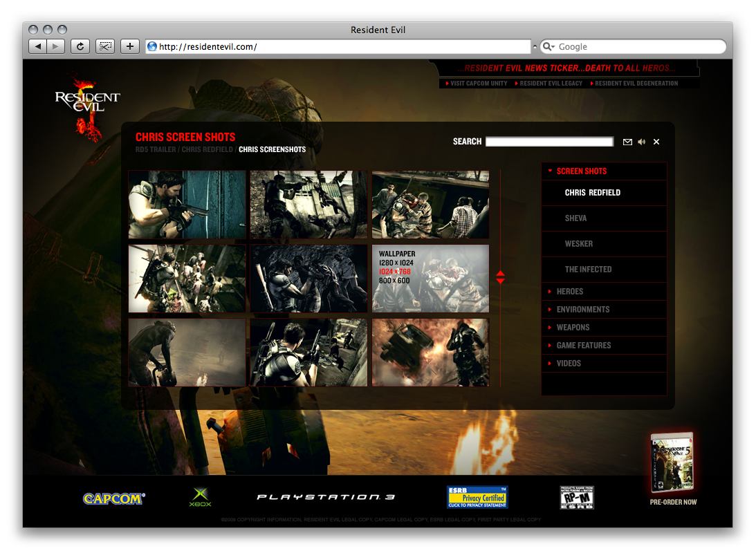This screenshot has width=756, height=553.
Task: Select CHRIS REDFIELD in the side menu
Action: coord(604,193)
